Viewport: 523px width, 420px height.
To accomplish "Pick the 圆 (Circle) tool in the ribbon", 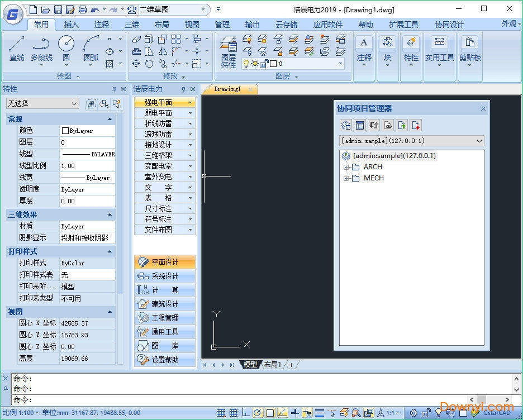I will (x=66, y=49).
